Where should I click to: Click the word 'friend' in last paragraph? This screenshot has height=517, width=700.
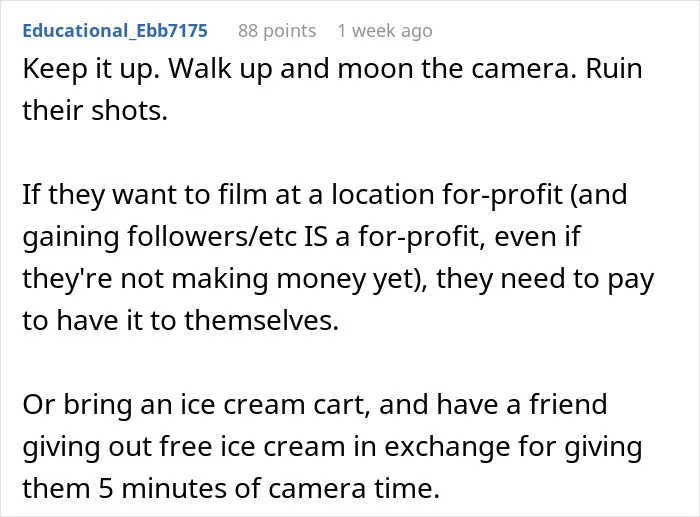(x=568, y=404)
